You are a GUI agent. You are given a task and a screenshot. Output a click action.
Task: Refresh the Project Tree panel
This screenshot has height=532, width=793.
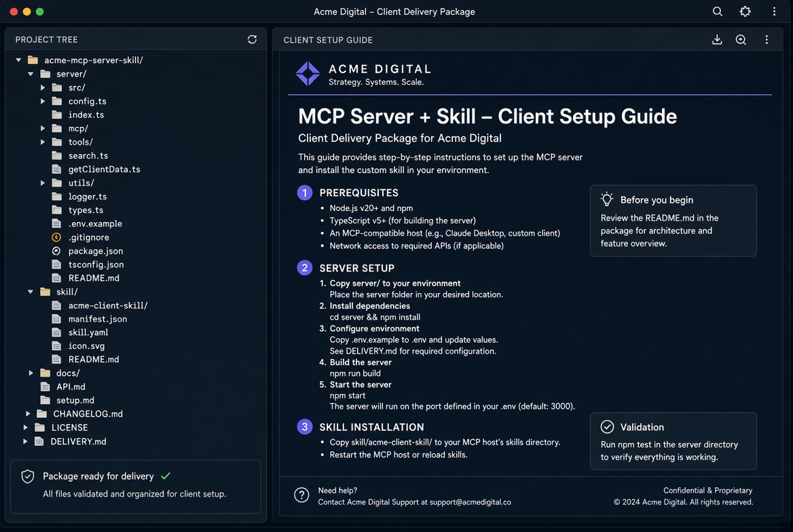(252, 39)
